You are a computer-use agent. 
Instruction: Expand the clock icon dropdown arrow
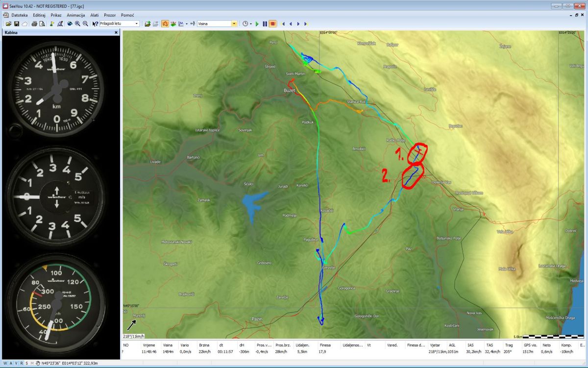(x=251, y=24)
